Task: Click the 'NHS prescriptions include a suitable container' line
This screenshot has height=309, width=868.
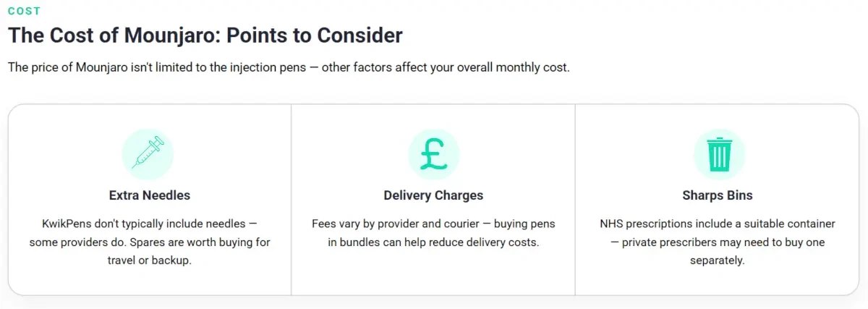Action: (x=718, y=224)
